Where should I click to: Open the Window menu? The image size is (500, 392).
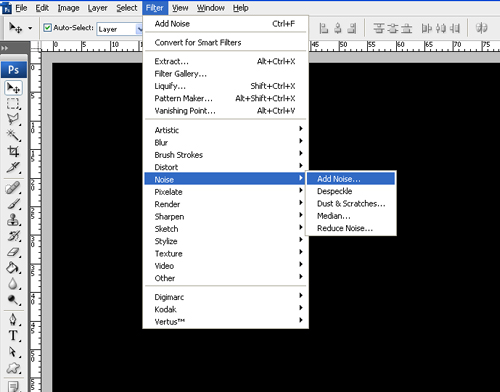pyautogui.click(x=211, y=8)
